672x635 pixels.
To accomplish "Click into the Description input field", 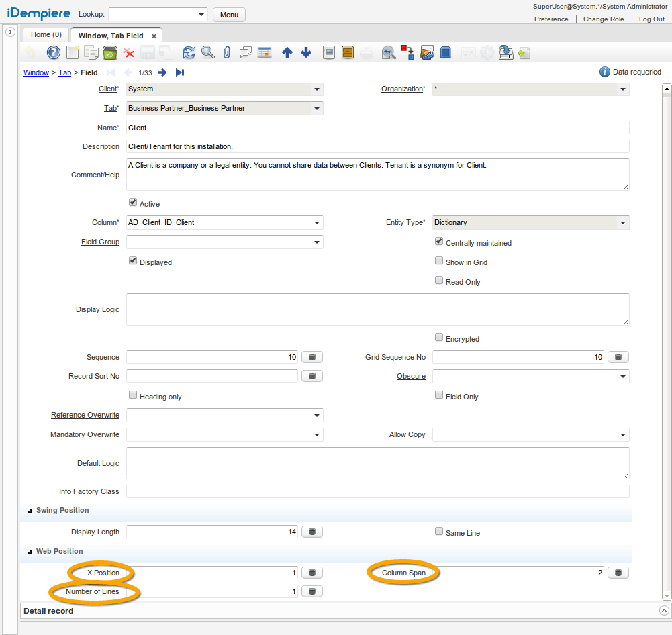I will (377, 146).
